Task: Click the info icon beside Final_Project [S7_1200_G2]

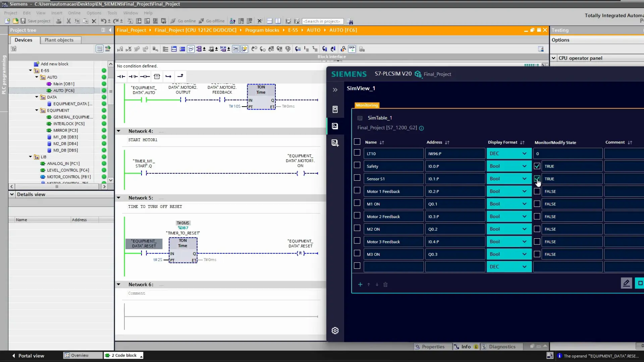Action: (x=421, y=128)
